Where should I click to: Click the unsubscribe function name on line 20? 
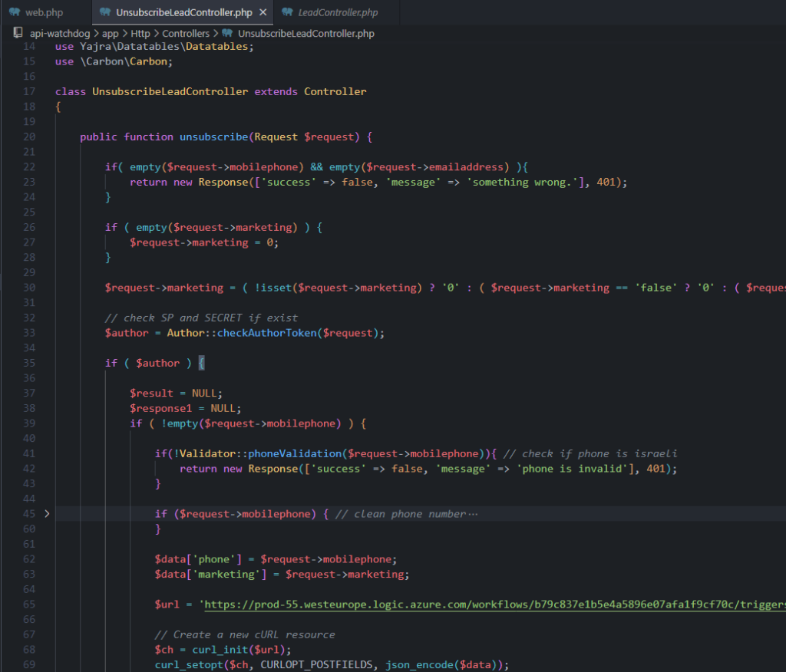(x=213, y=137)
